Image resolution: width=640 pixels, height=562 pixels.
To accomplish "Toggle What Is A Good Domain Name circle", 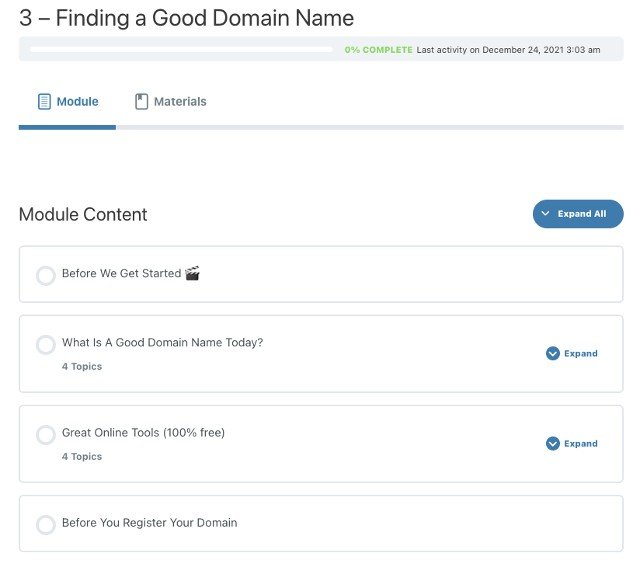I will 46,344.
